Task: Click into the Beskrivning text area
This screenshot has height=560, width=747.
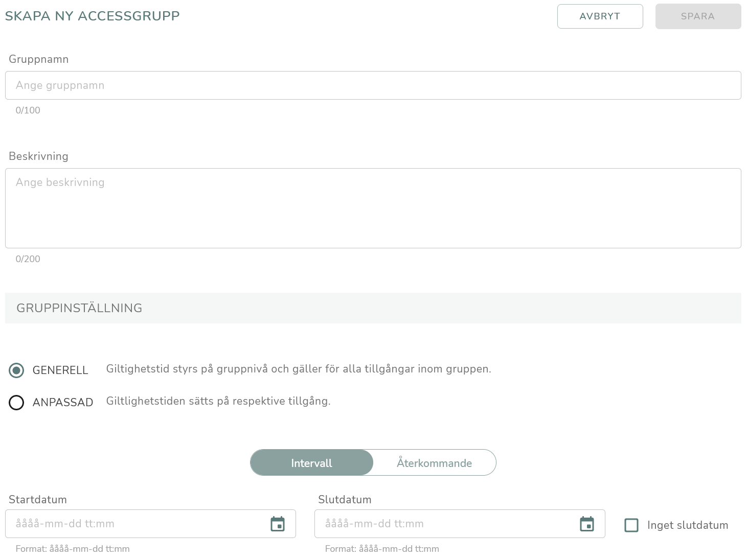Action: pyautogui.click(x=373, y=208)
